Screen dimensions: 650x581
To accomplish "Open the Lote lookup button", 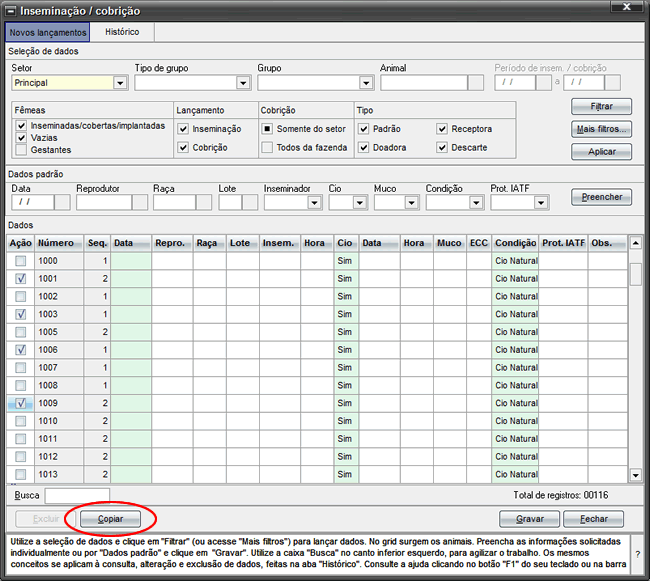I will click(250, 202).
